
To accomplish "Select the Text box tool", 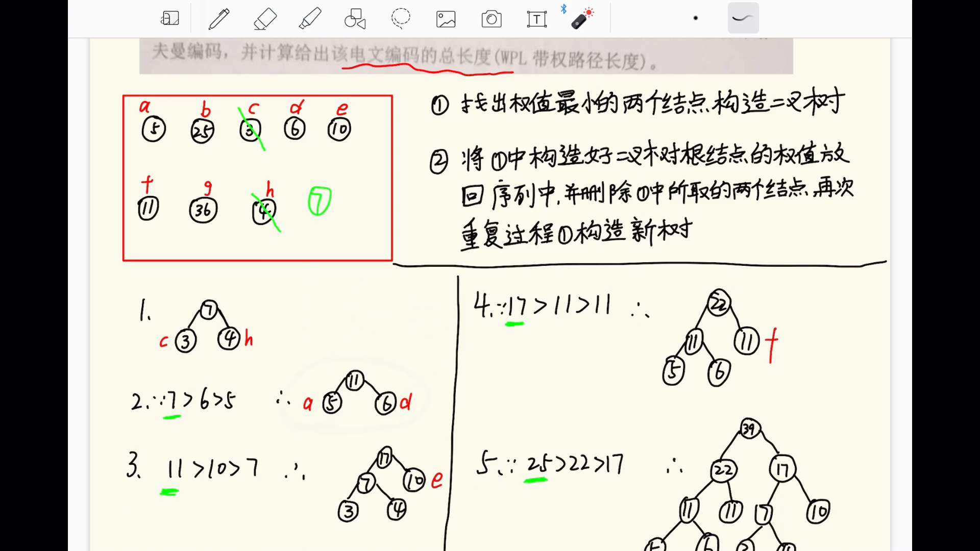I will tap(536, 19).
